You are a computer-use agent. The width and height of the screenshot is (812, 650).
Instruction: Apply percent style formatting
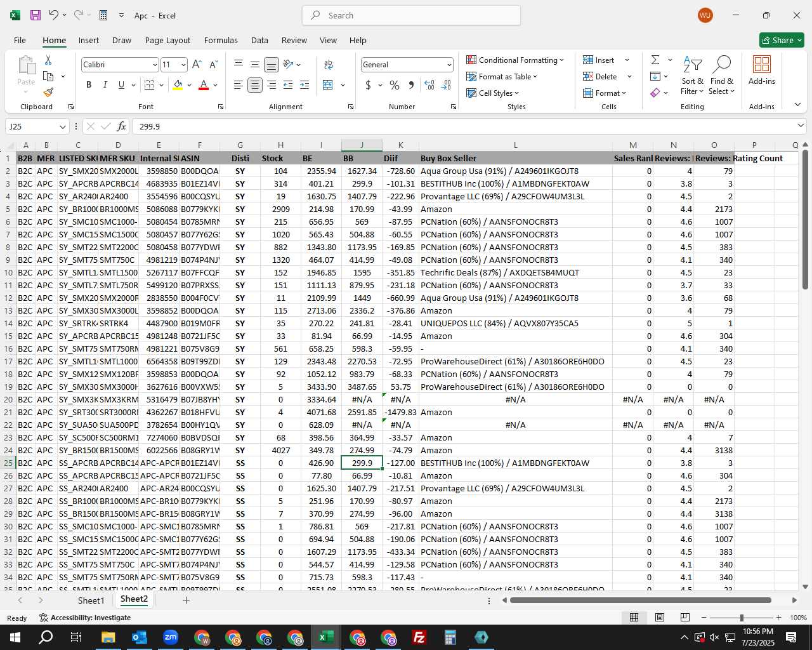[x=395, y=85]
